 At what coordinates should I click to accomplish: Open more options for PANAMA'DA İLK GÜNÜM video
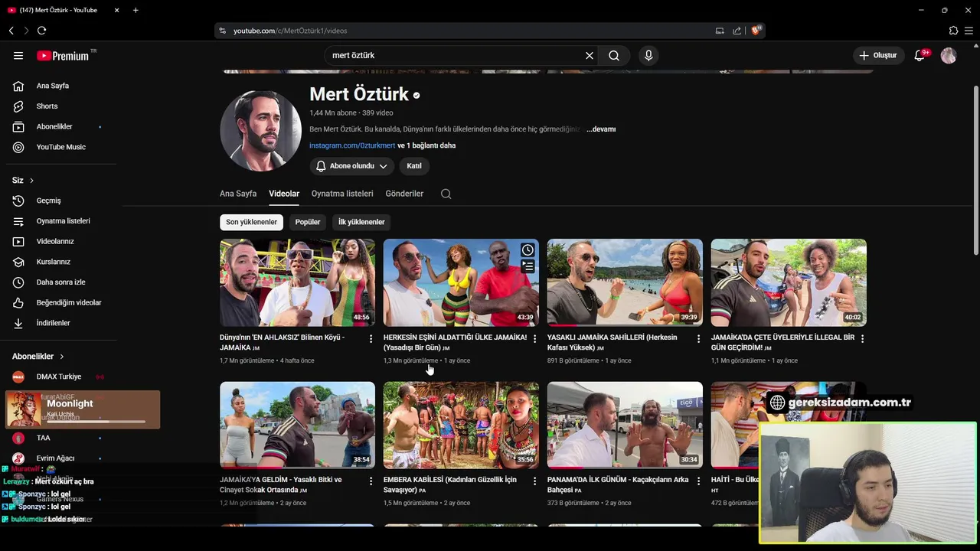(x=698, y=481)
